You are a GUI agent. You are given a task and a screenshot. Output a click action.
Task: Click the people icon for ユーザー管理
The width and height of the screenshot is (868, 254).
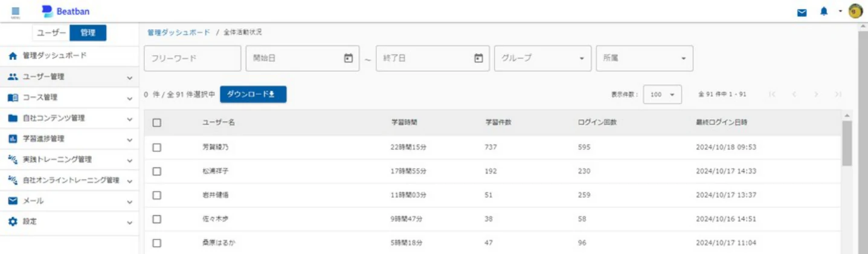click(13, 77)
